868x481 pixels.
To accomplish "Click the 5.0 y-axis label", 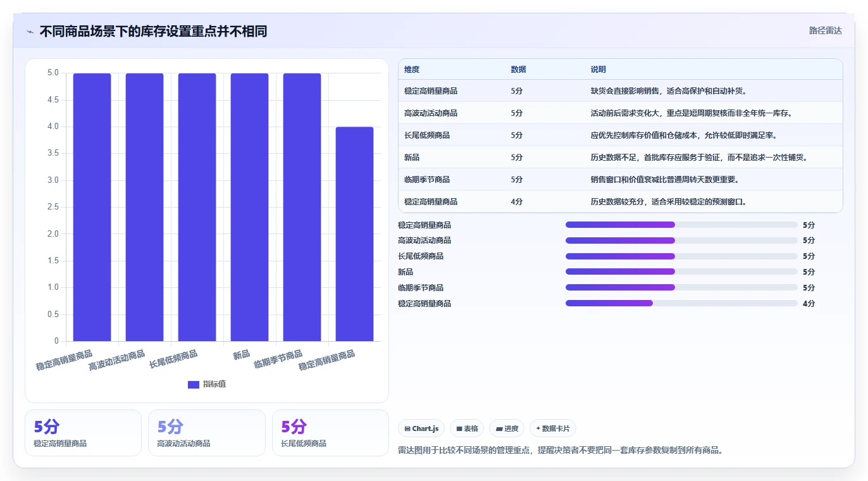I will 53,73.
